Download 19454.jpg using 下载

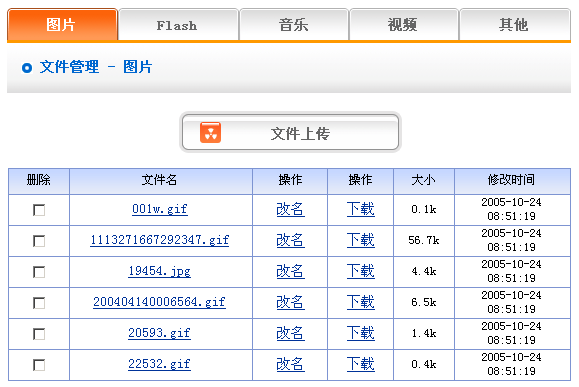point(361,271)
